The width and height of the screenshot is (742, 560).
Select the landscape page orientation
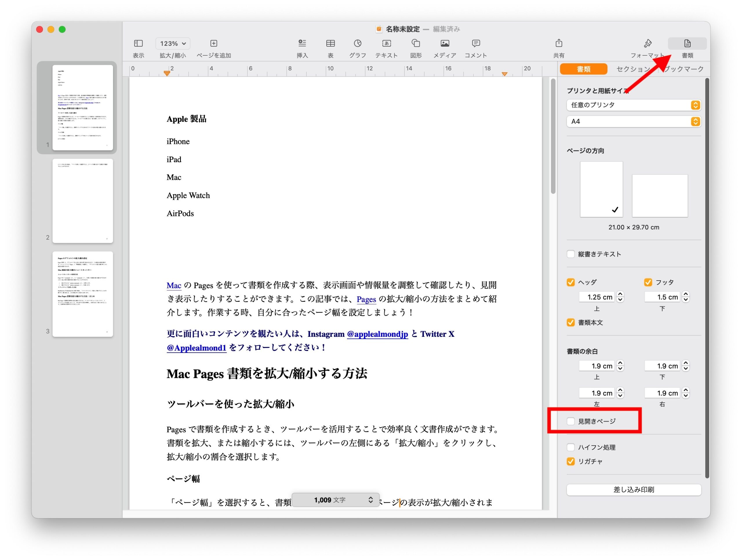[x=659, y=196]
